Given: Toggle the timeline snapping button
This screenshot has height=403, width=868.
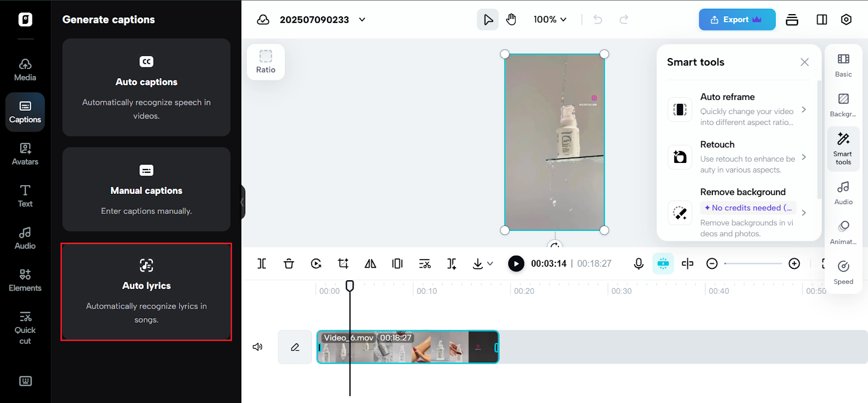Looking at the screenshot, I should tap(663, 263).
